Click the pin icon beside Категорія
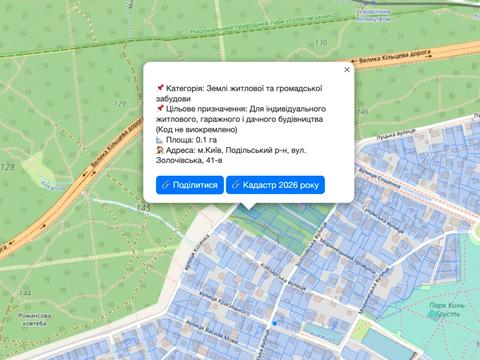The height and width of the screenshot is (360, 480). click(x=160, y=88)
